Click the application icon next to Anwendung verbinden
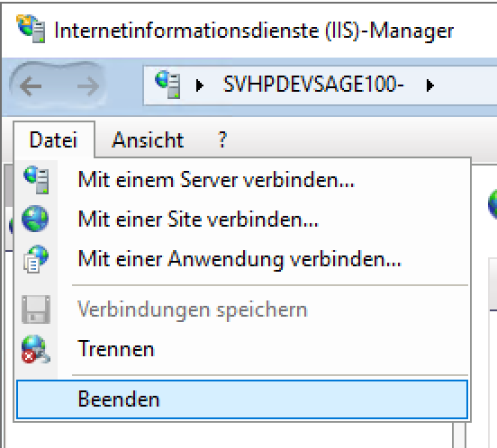This screenshot has height=448, width=497. tap(36, 258)
